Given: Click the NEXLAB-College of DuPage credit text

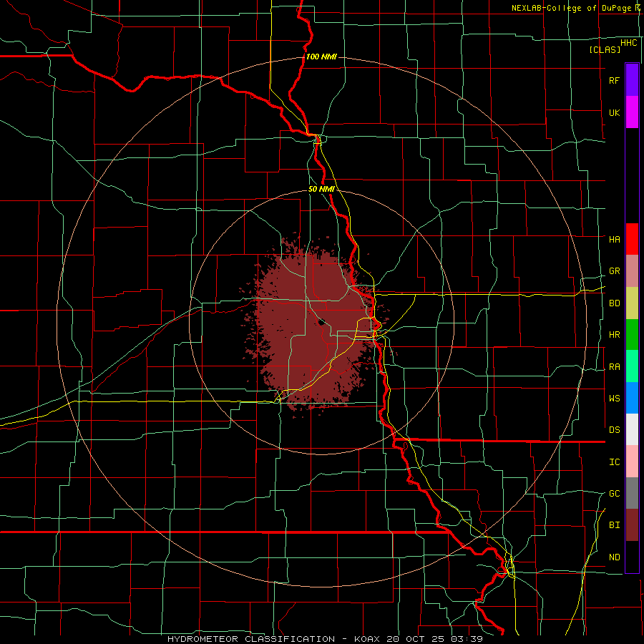Looking at the screenshot, I should [575, 8].
